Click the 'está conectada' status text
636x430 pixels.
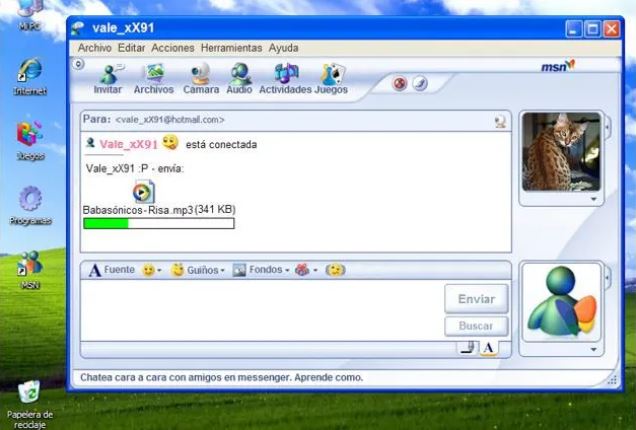click(x=221, y=145)
